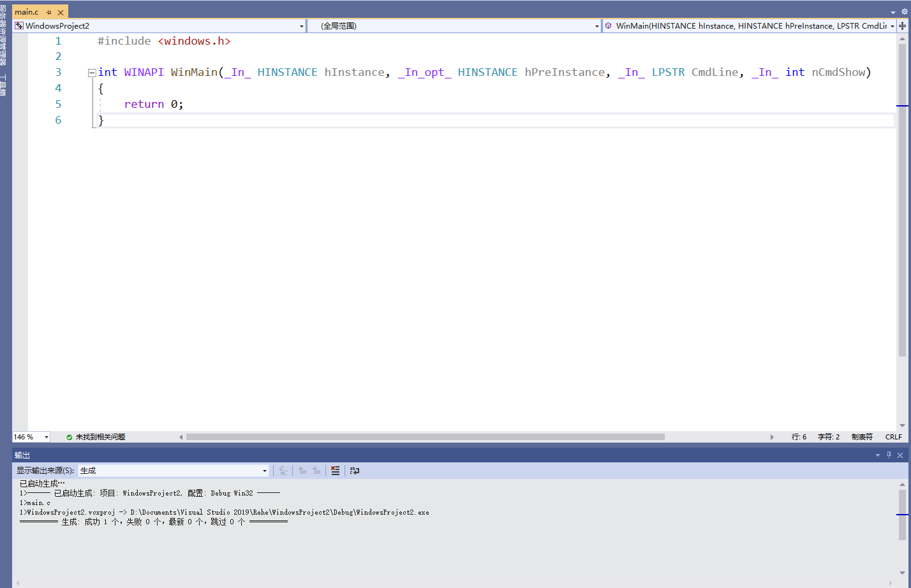Screen dimensions: 911x588
Task: Click the 'return 0;' code line
Action: (154, 104)
